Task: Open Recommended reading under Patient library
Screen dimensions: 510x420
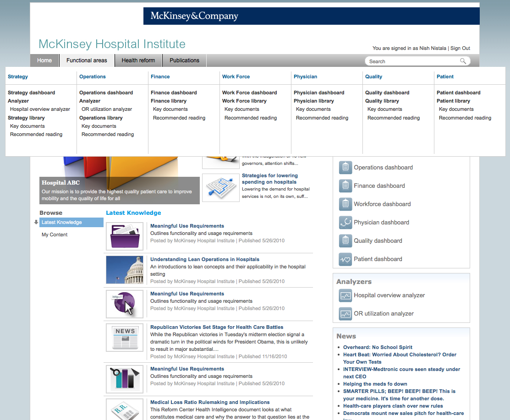Action: (x=465, y=118)
